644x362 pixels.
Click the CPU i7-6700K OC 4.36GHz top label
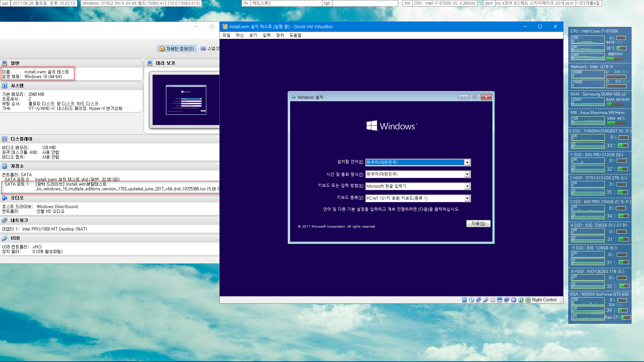click(x=445, y=3)
